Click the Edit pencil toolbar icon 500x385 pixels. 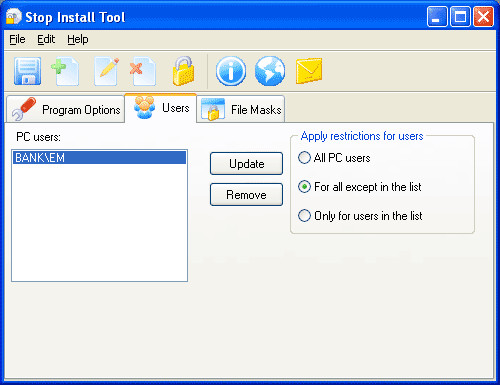click(x=106, y=71)
